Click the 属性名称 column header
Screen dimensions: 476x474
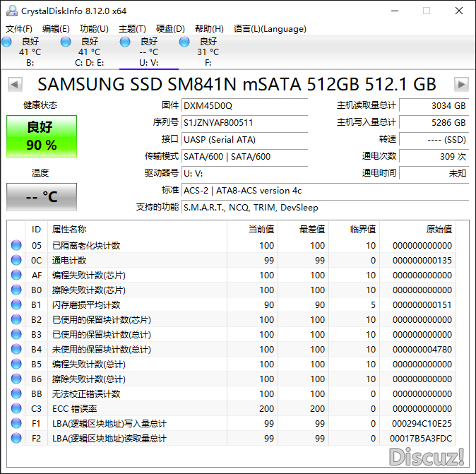tap(69, 230)
